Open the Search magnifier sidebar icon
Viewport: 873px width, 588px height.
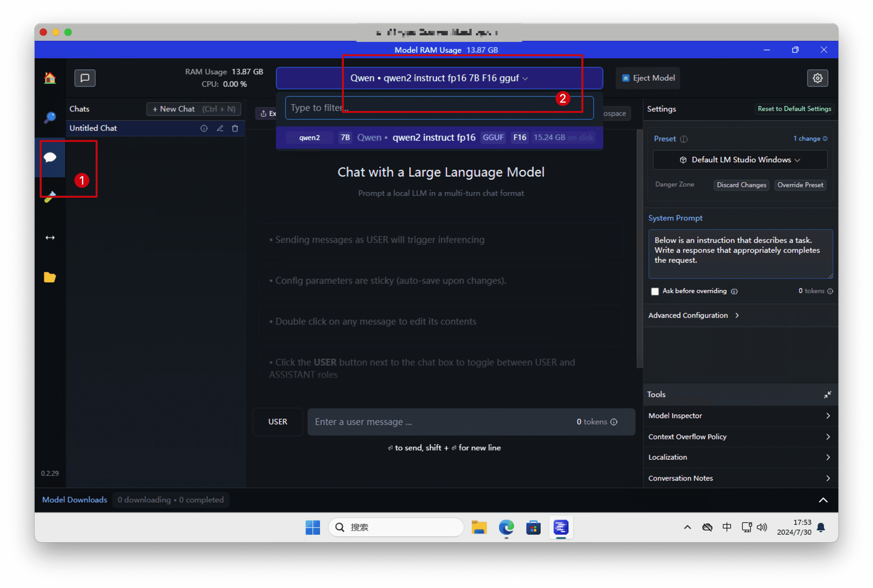pyautogui.click(x=50, y=118)
